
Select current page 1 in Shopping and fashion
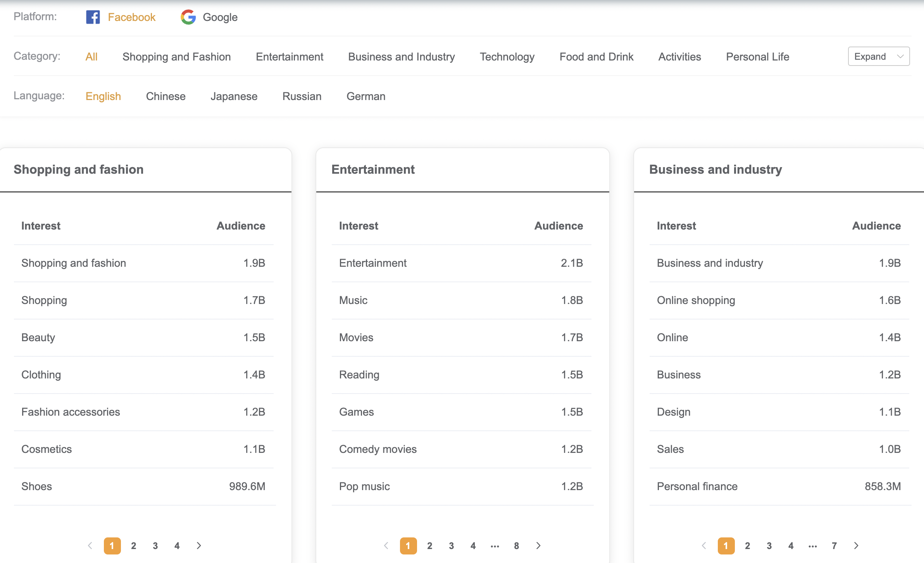pyautogui.click(x=112, y=546)
